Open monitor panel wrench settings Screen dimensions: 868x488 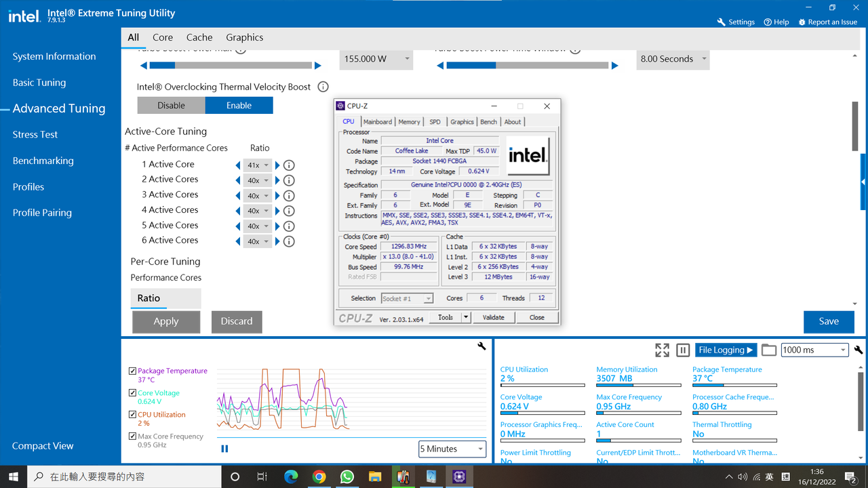859,350
